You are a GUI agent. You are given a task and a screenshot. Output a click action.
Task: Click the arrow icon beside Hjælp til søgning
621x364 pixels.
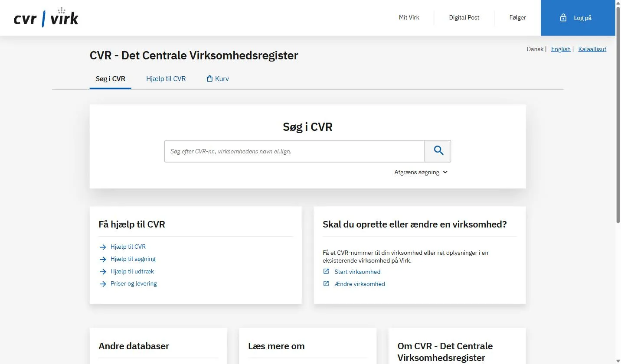point(103,259)
